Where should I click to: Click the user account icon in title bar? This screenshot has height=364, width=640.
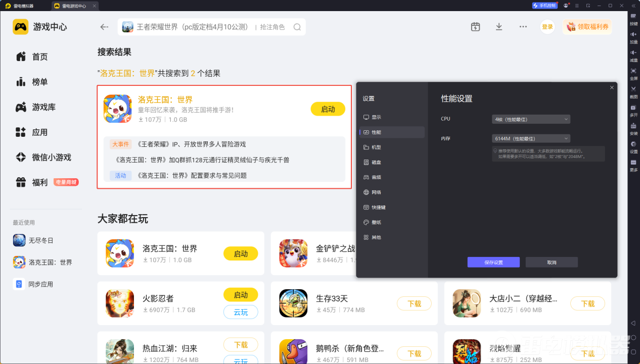click(566, 6)
